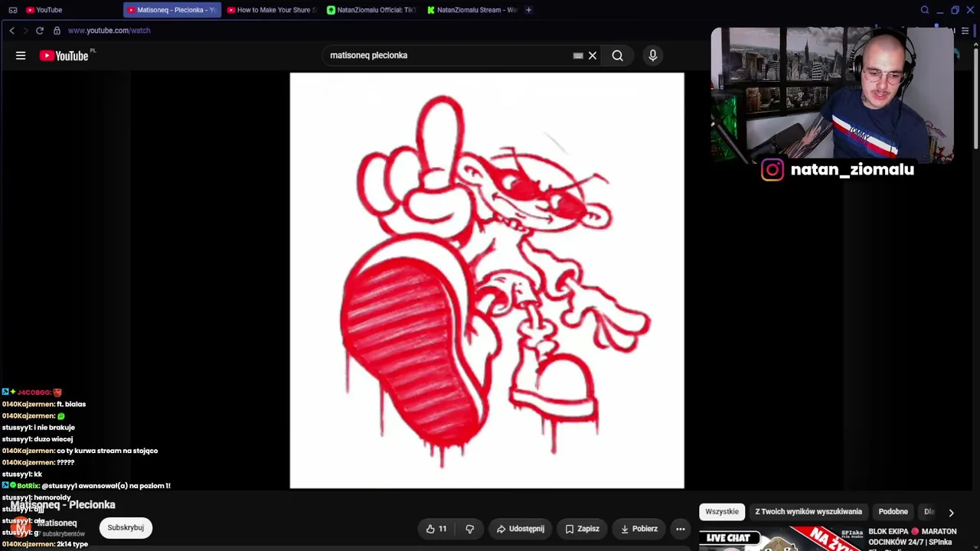Go forward in browser history
The width and height of the screenshot is (980, 551).
click(25, 31)
